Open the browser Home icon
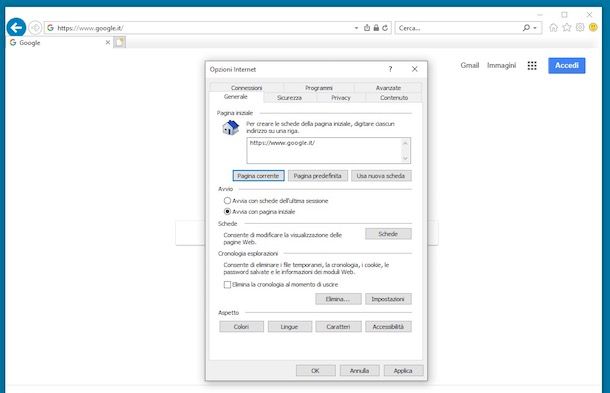610x393 pixels. (x=553, y=28)
